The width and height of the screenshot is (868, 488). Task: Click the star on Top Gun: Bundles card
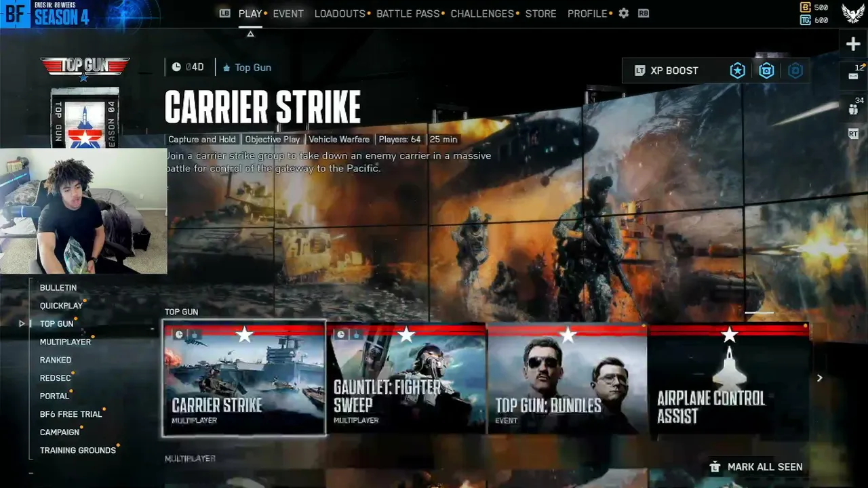(568, 333)
